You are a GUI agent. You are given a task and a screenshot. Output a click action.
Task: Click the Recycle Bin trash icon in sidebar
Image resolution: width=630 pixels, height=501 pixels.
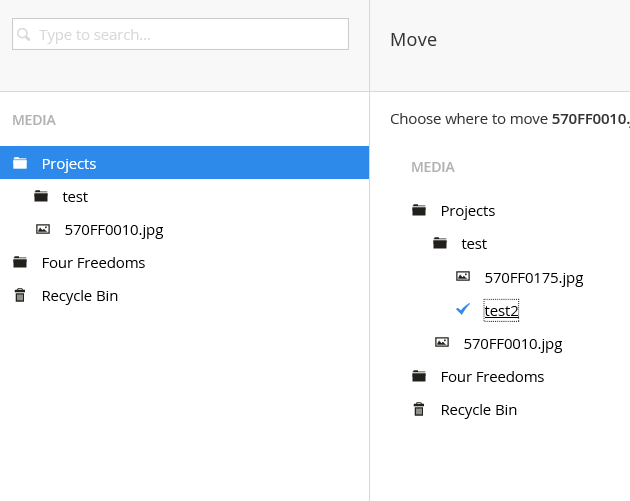point(20,295)
